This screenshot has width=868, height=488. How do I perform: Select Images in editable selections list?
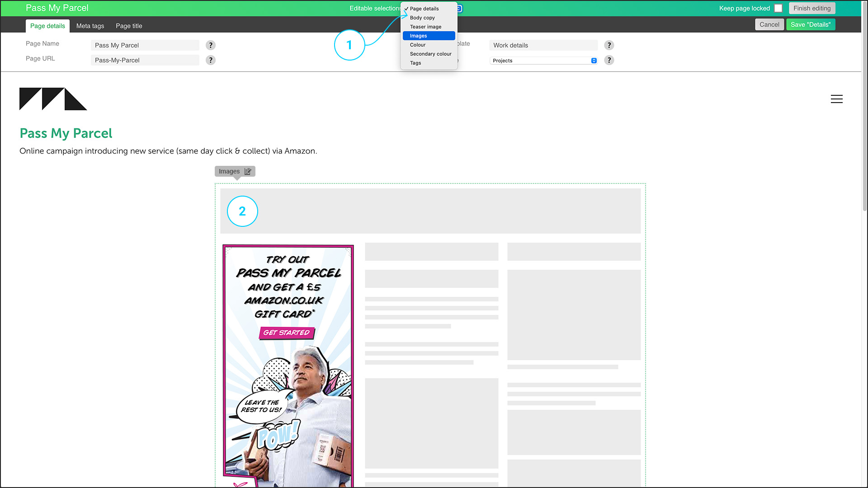point(429,36)
